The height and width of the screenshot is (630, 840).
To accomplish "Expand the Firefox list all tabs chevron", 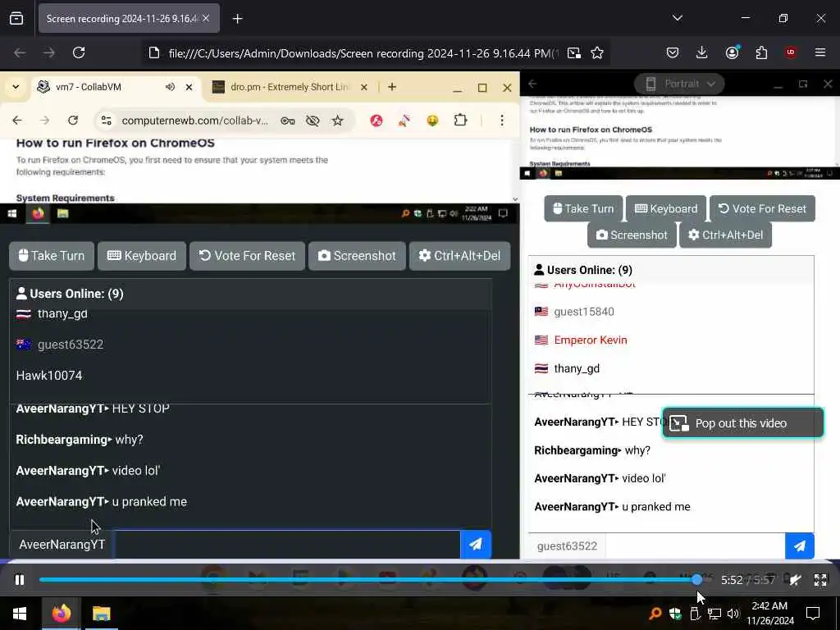I will (x=677, y=18).
